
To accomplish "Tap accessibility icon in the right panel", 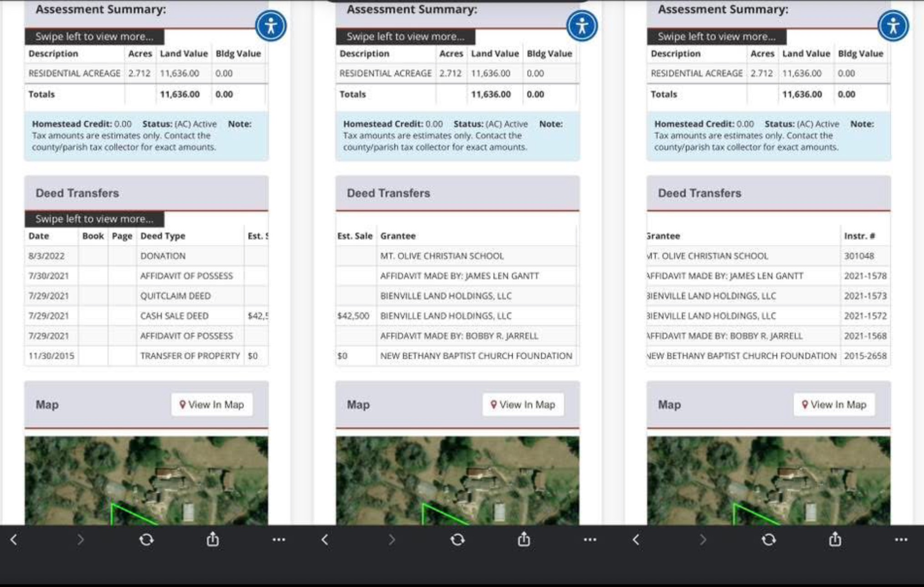I will 893,26.
